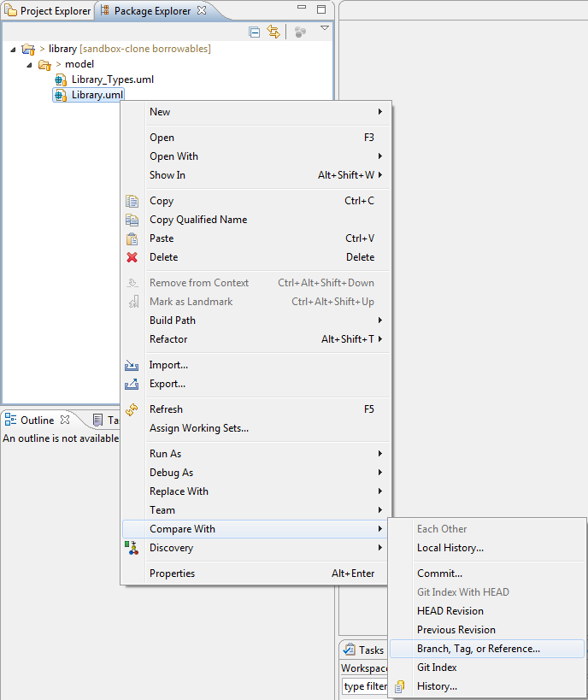Open the Package Explorer view menu arrow
This screenshot has width=588, height=700.
click(x=325, y=29)
